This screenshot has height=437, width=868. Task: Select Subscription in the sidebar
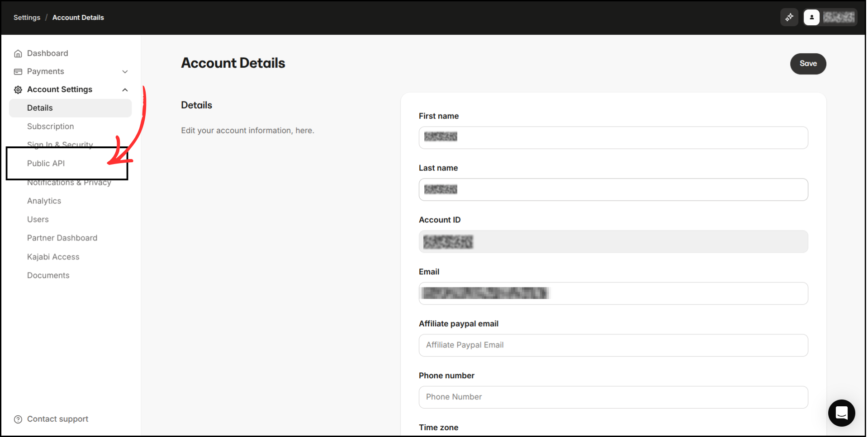(x=50, y=126)
